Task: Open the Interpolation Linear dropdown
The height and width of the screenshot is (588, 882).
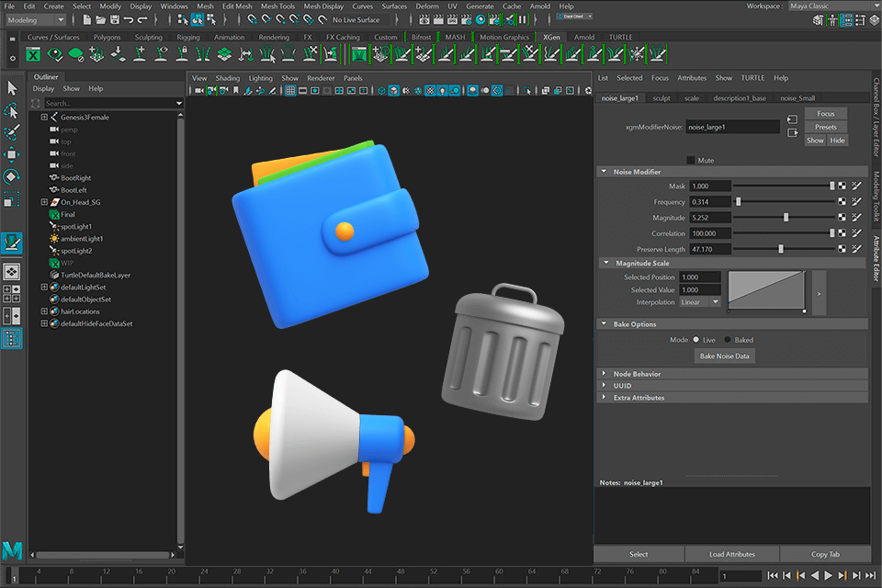Action: pos(700,301)
